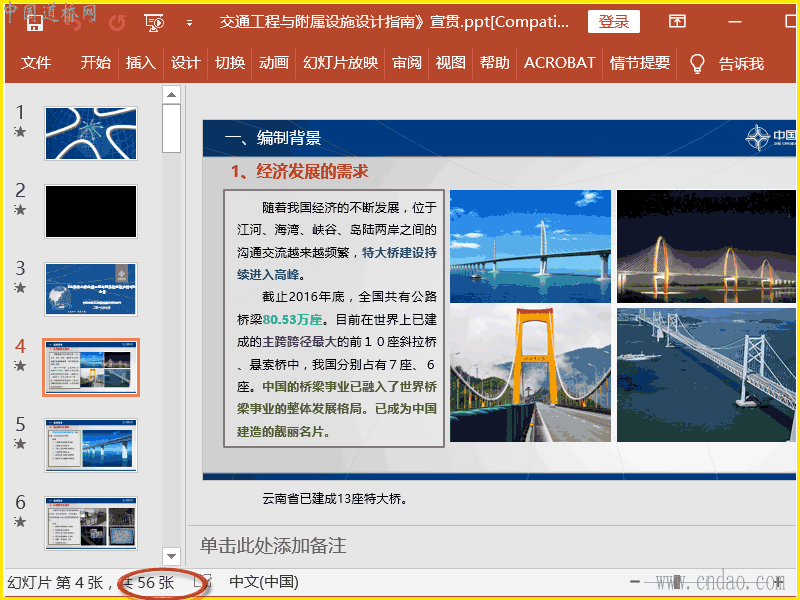Open the 视图 tab
The height and width of the screenshot is (600, 800).
pos(451,63)
